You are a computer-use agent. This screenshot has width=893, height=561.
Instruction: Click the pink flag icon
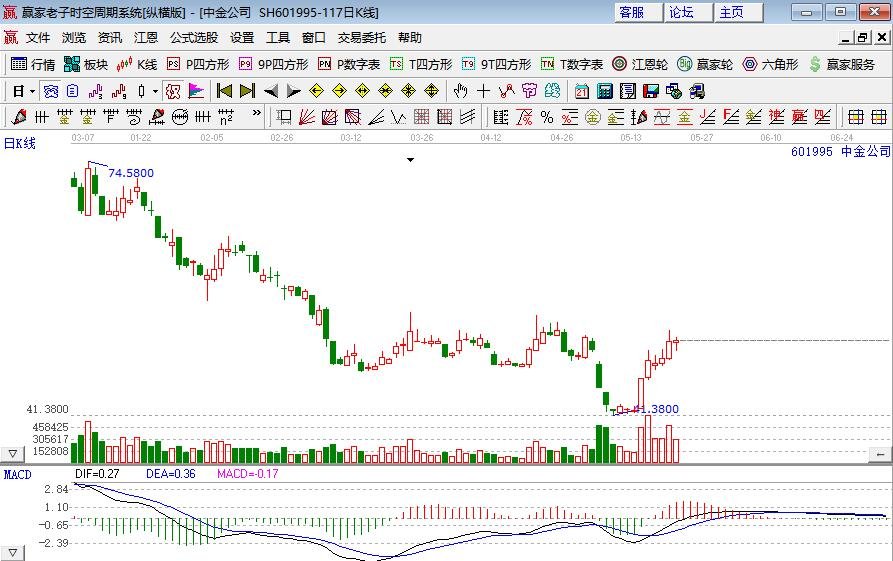click(196, 91)
